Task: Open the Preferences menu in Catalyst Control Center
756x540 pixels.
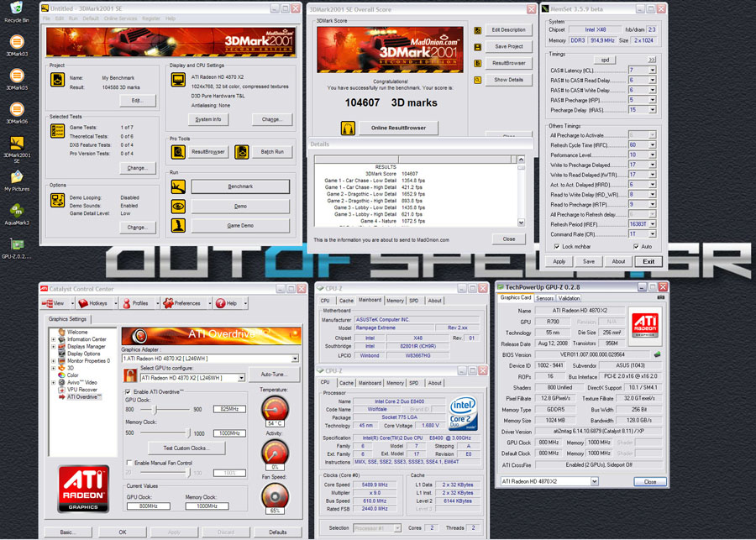Action: tap(186, 303)
